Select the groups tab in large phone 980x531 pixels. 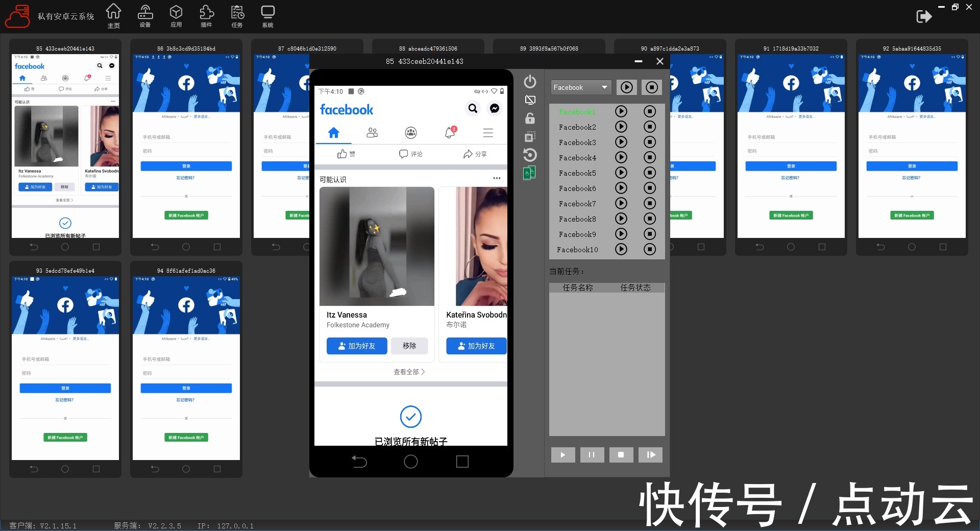pyautogui.click(x=411, y=133)
